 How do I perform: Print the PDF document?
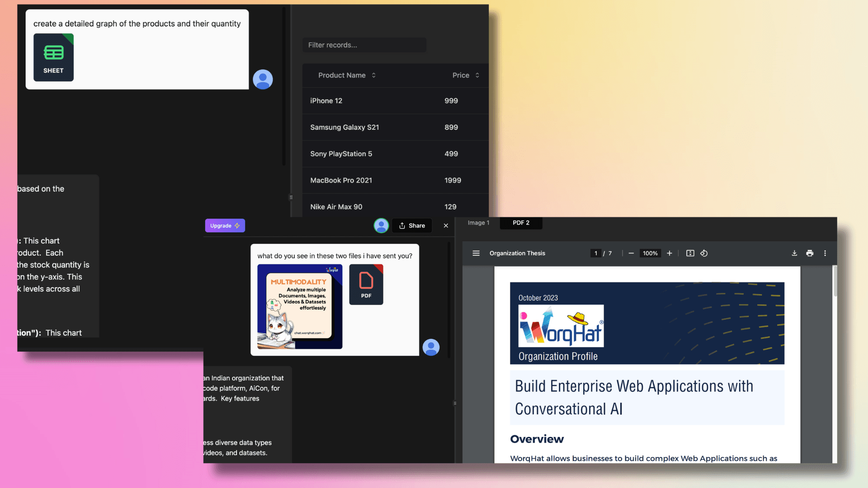(x=810, y=253)
